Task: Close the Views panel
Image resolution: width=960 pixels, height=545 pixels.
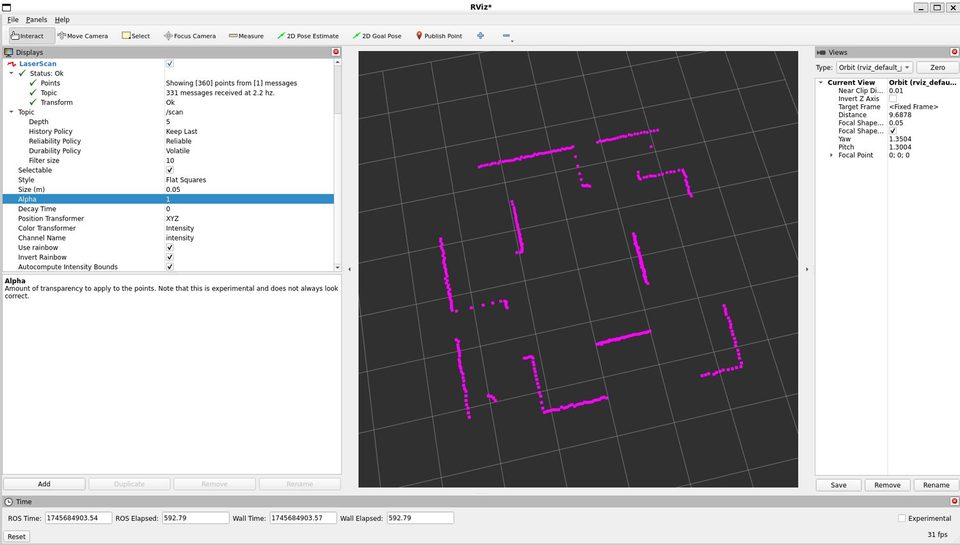Action: click(954, 52)
